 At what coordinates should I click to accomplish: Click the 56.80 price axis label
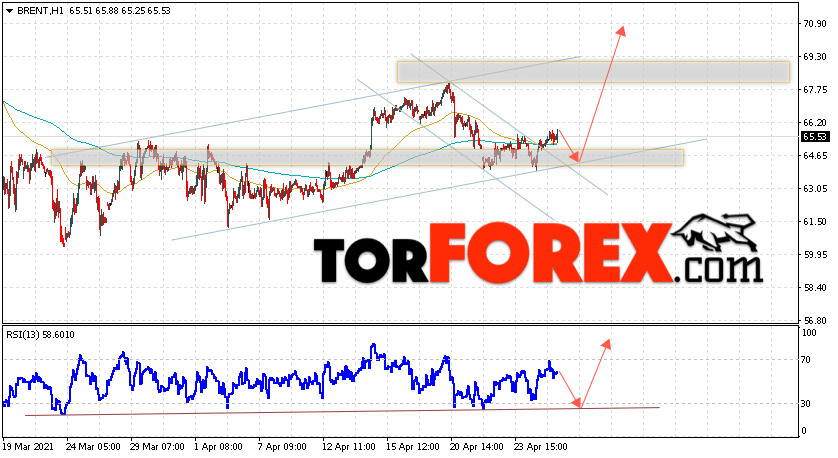(815, 321)
